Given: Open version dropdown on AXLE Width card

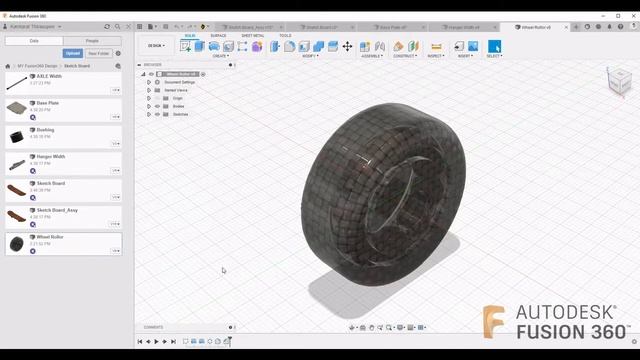Looking at the screenshot, I should 116,90.
